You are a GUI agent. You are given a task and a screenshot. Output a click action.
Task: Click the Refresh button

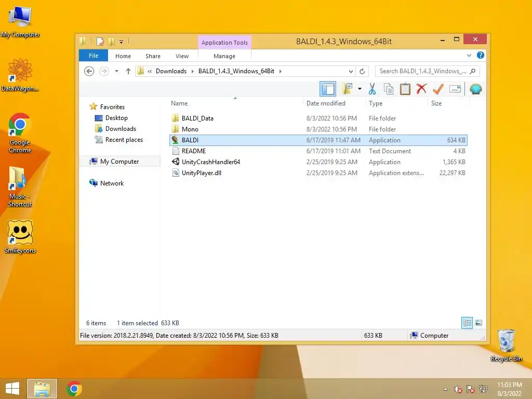[x=362, y=71]
